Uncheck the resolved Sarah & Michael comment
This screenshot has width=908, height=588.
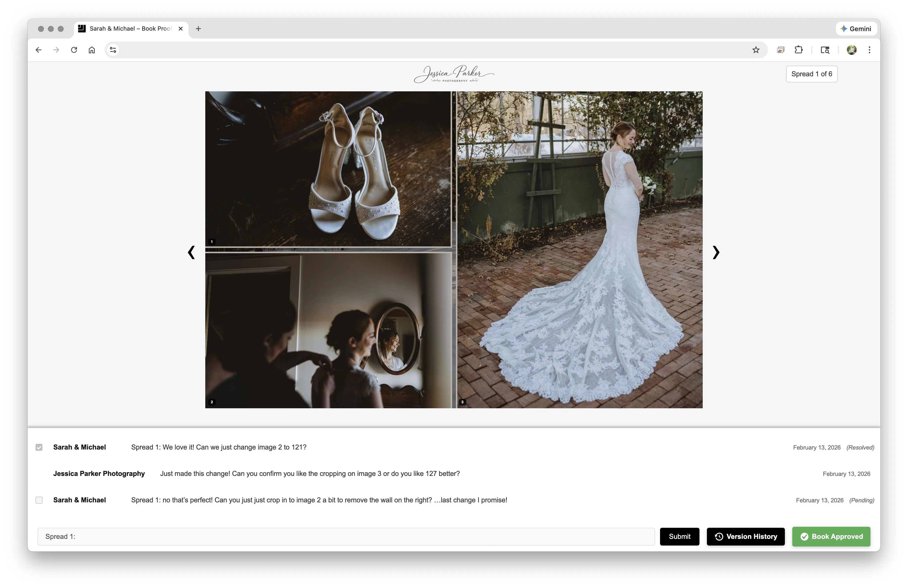coord(39,447)
